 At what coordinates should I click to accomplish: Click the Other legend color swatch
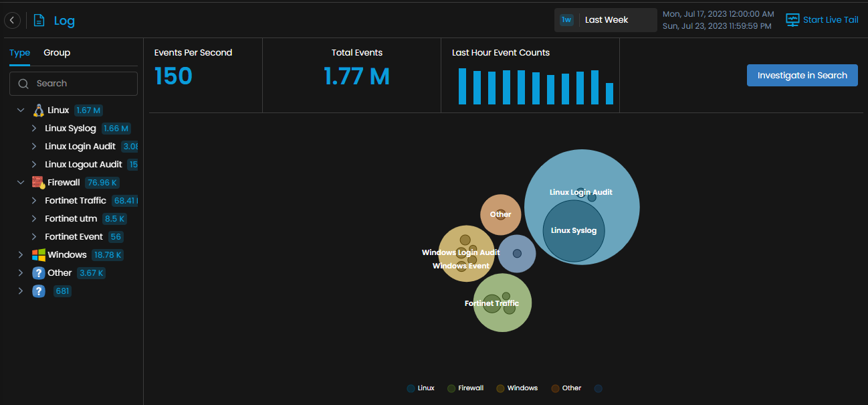pos(556,388)
